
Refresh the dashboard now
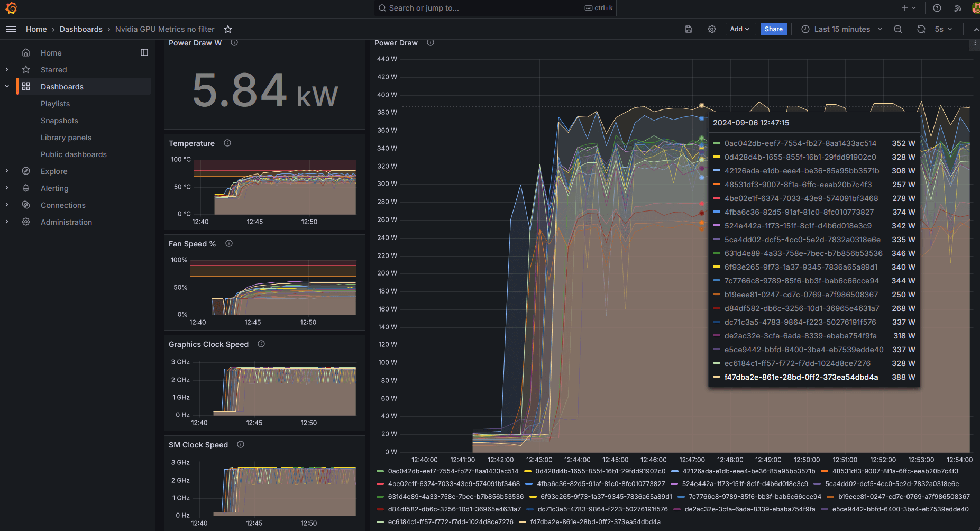[921, 29]
